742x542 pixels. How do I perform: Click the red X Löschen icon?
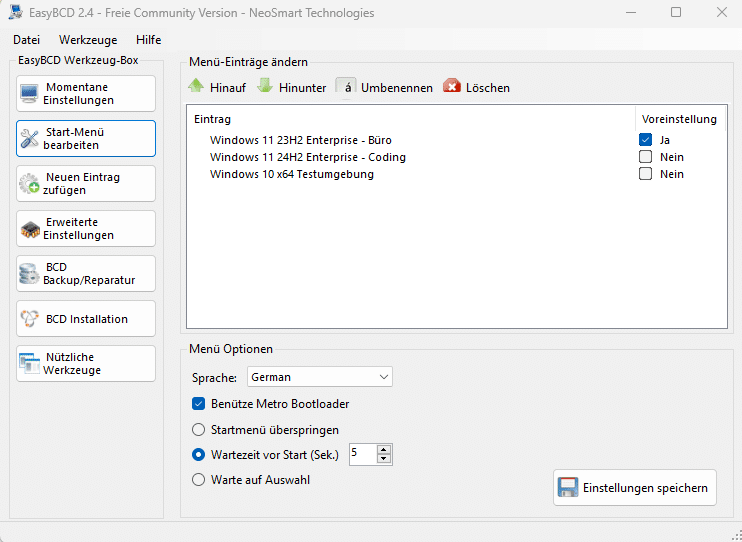point(452,86)
